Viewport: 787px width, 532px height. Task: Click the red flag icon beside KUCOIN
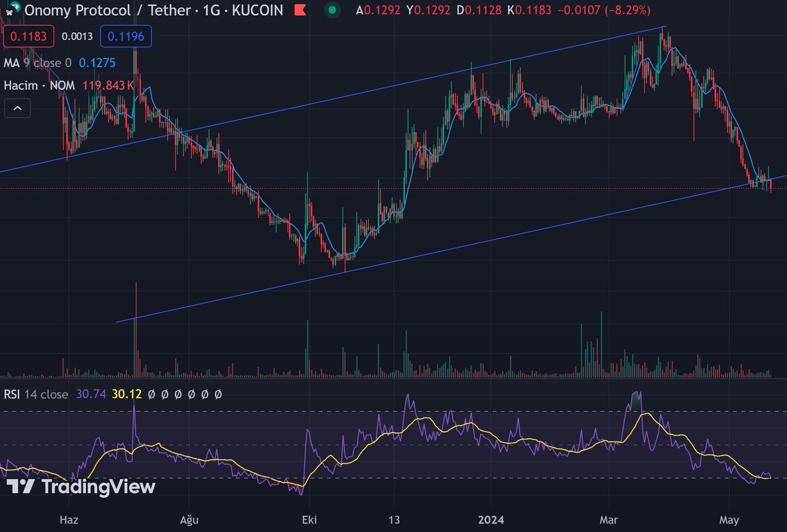(x=300, y=10)
